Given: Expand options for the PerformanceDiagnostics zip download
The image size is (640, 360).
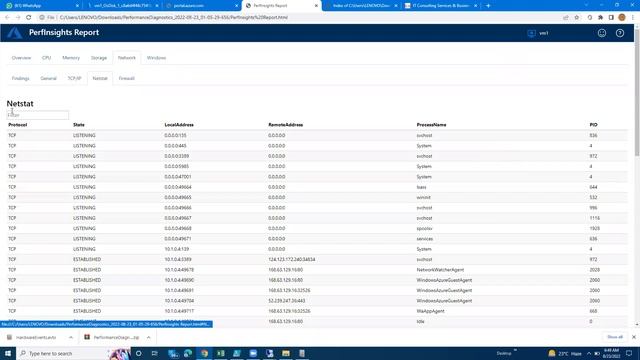Looking at the screenshot, I should 149,338.
